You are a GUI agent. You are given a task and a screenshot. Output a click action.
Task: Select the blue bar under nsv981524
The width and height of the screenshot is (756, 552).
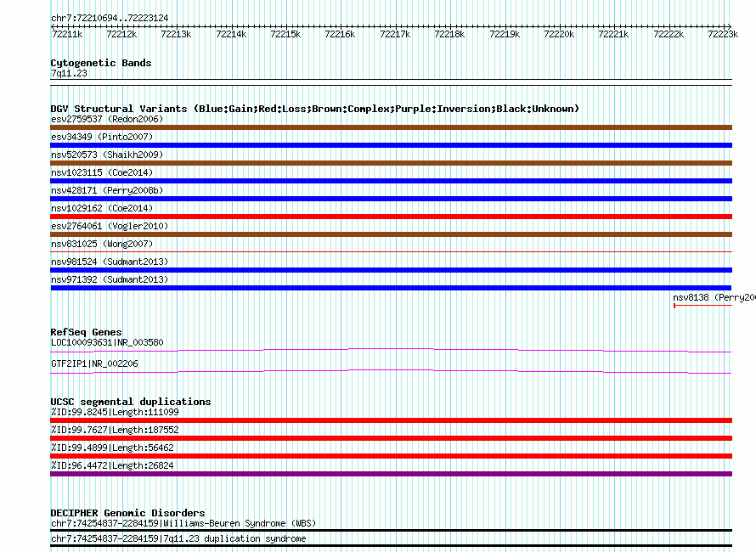(391, 270)
